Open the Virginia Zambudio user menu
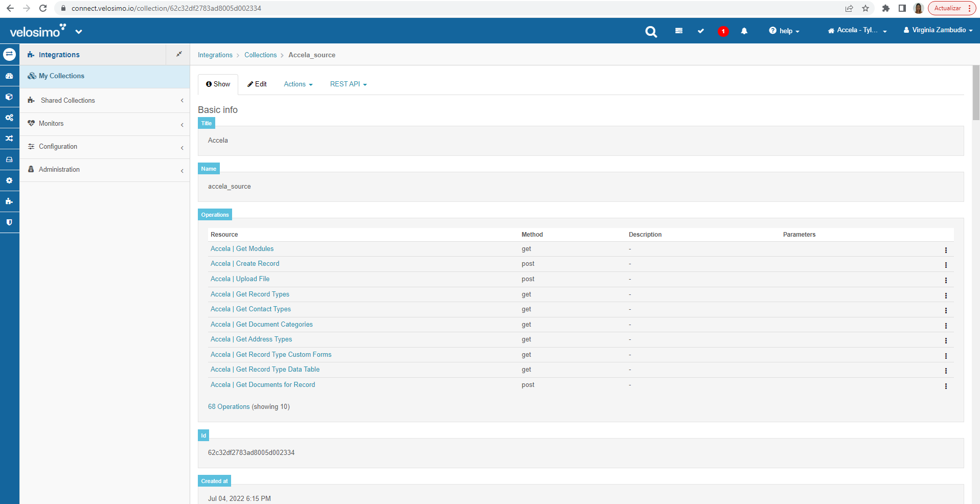This screenshot has width=980, height=504. tap(938, 30)
